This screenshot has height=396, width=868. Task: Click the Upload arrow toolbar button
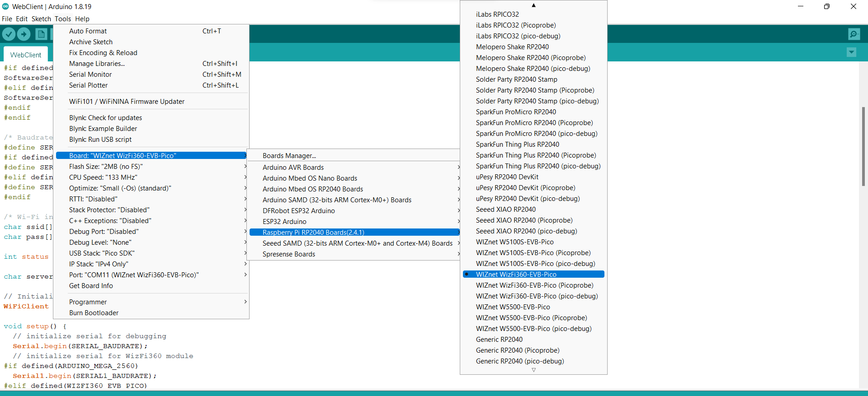(24, 34)
